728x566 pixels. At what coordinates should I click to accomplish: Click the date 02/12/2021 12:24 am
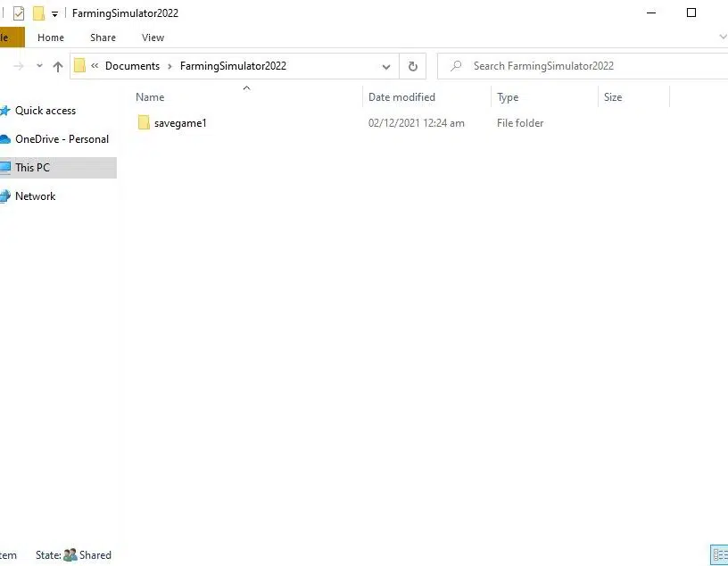[x=416, y=123]
